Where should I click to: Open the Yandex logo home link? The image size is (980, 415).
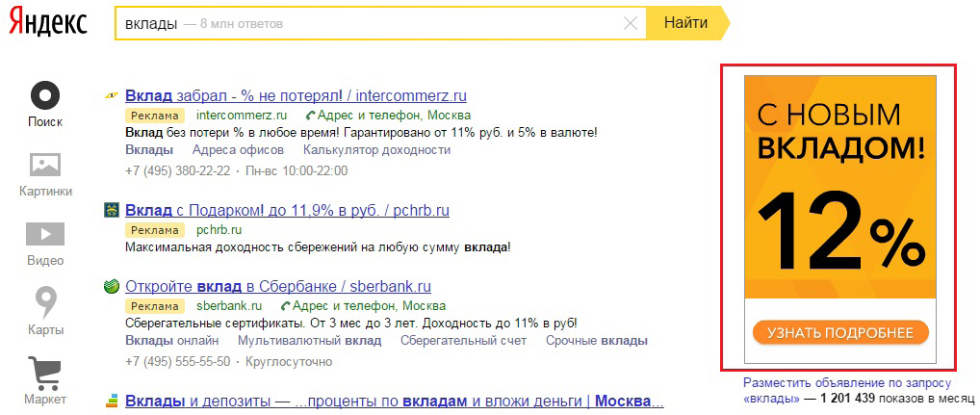click(47, 24)
